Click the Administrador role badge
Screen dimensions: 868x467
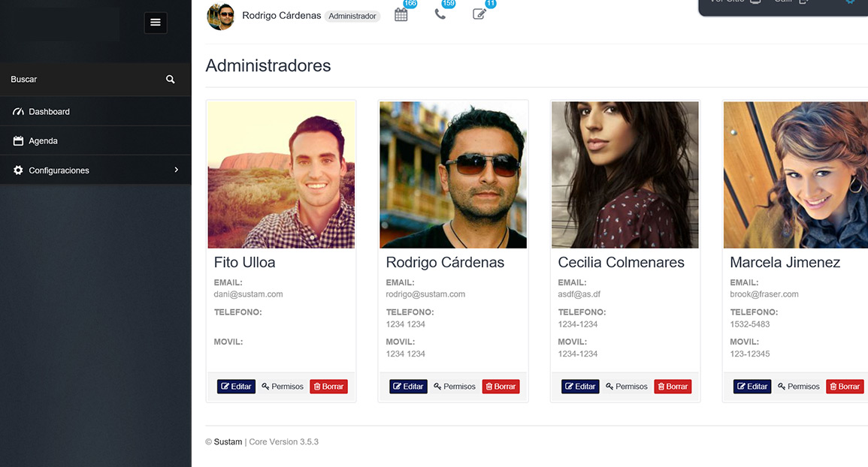click(352, 16)
